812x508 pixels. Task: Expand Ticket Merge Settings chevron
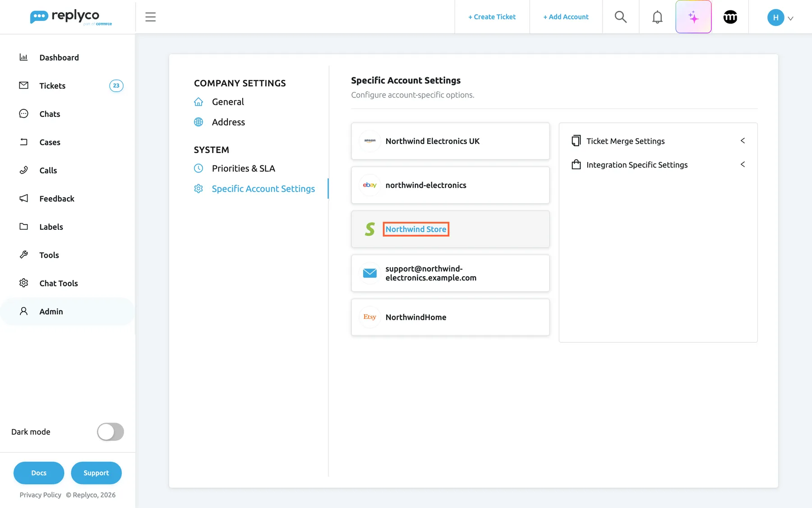pyautogui.click(x=743, y=141)
